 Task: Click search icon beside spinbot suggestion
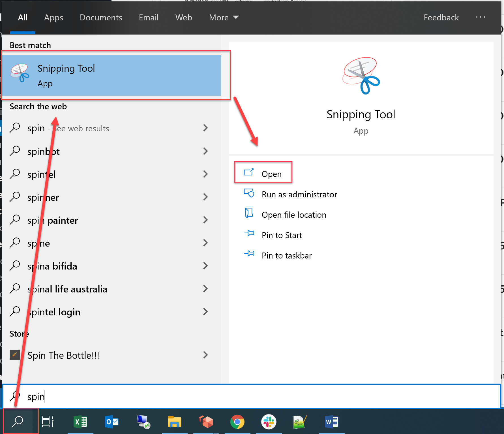15,151
